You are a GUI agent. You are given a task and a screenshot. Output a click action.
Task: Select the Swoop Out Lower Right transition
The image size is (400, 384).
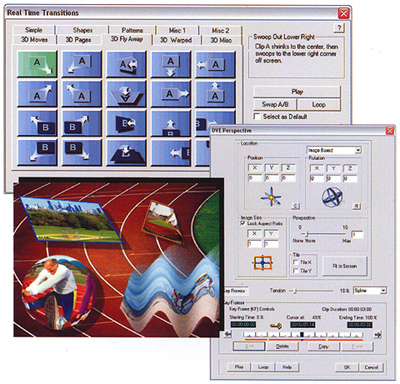[x=37, y=64]
